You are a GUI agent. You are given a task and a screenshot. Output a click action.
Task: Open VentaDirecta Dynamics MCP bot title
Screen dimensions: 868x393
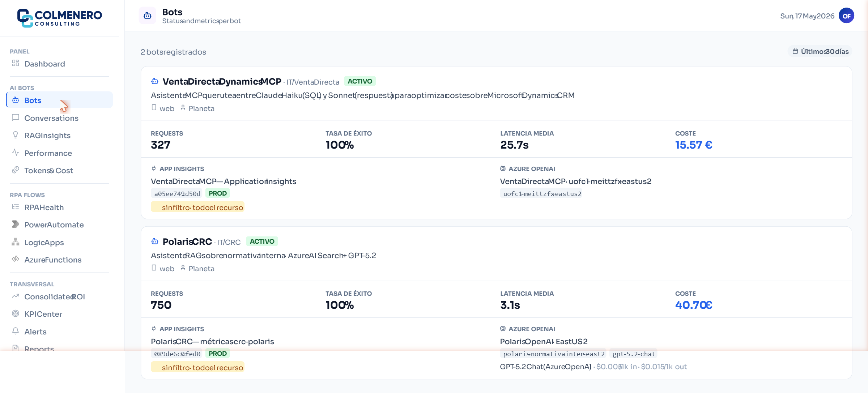tap(222, 82)
